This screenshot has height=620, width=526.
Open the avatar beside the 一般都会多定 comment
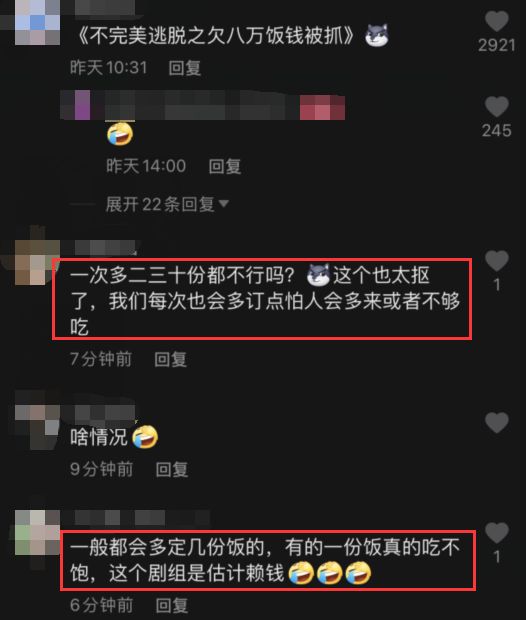[x=38, y=532]
